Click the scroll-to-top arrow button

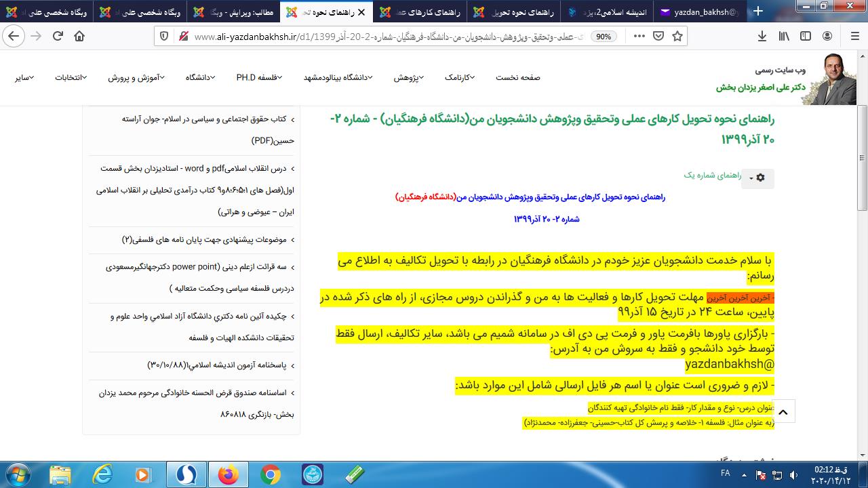(x=783, y=412)
